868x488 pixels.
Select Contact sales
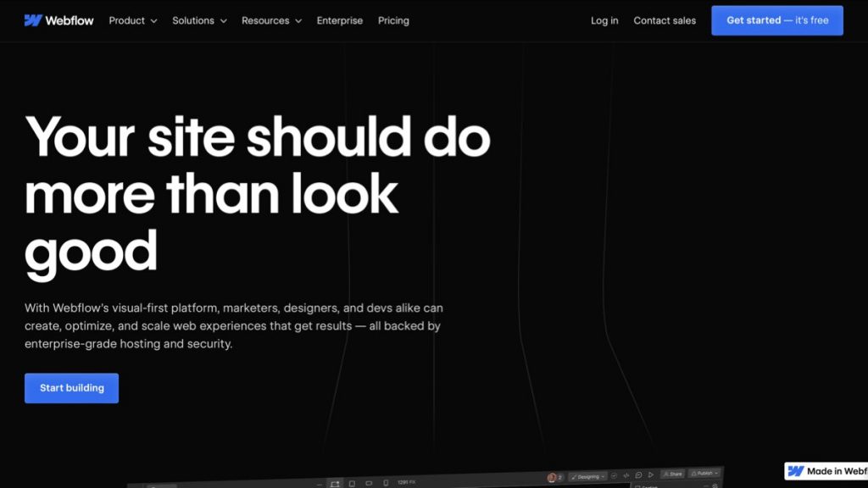665,20
